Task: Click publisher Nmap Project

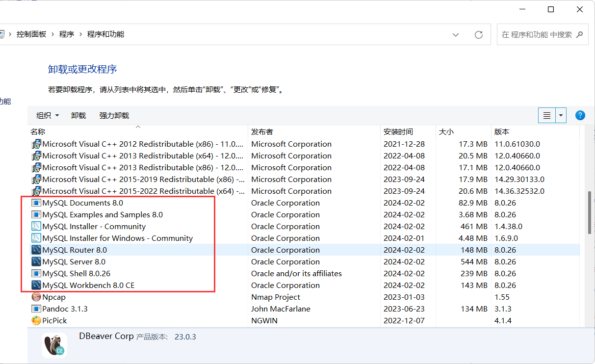Action: coord(276,297)
